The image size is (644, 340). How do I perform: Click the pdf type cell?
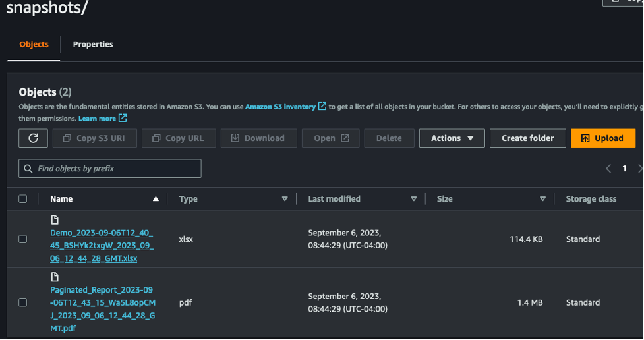186,302
